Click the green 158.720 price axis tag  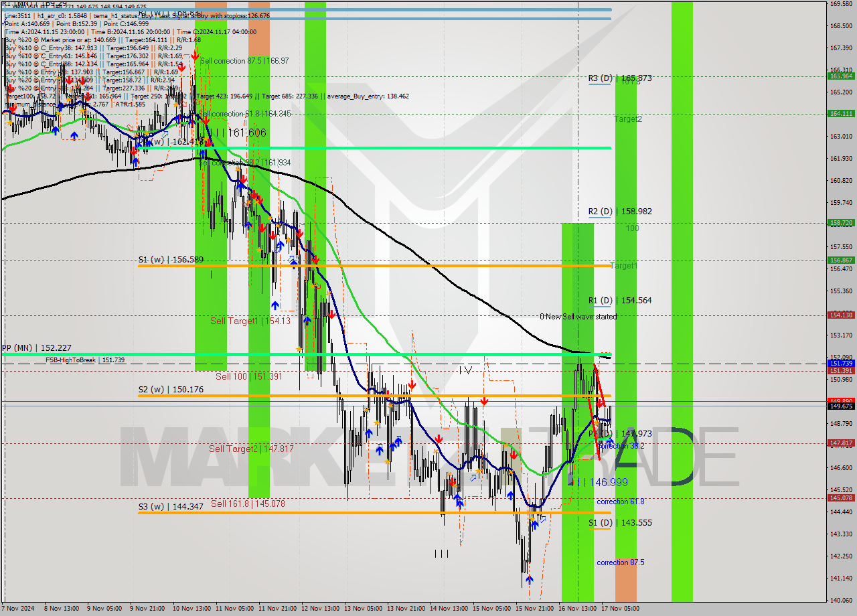coord(841,223)
